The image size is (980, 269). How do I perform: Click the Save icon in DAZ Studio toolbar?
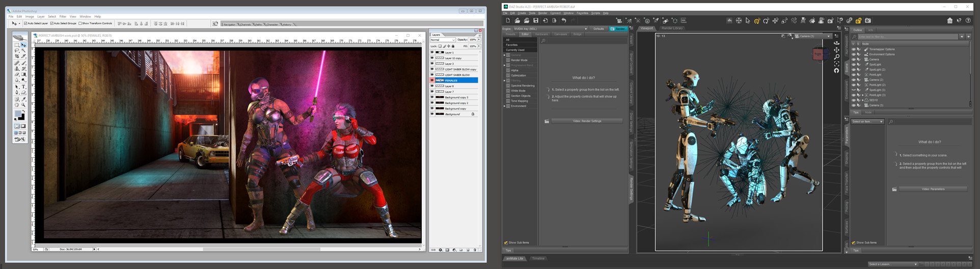536,20
